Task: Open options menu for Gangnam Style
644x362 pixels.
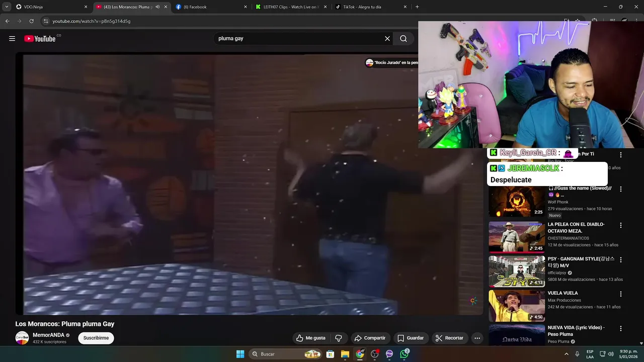Action: (x=621, y=260)
